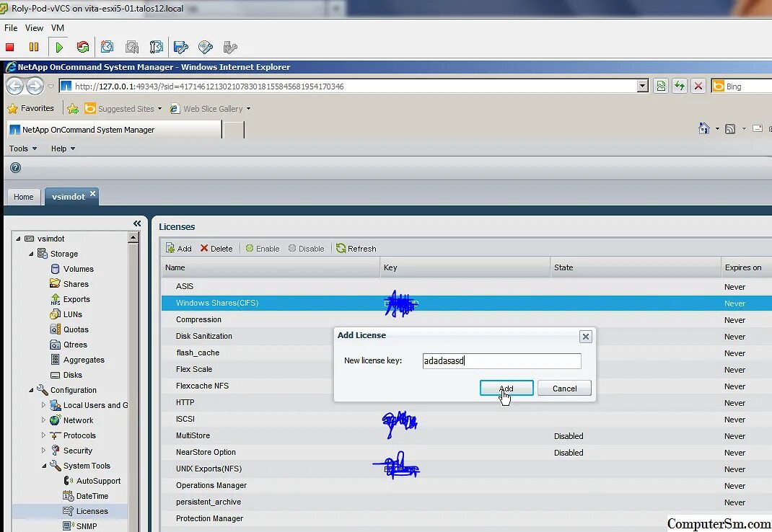The image size is (772, 532).
Task: Collapse the vsimdot tree node
Action: coord(18,239)
